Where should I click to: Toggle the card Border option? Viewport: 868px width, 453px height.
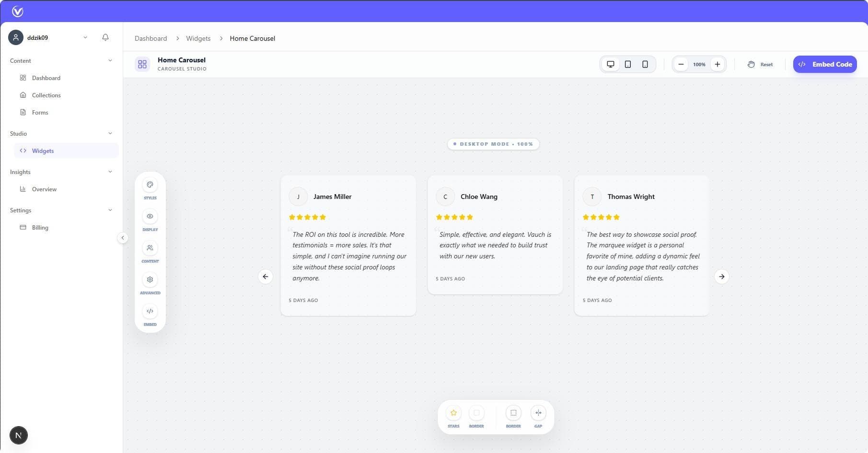pyautogui.click(x=476, y=412)
